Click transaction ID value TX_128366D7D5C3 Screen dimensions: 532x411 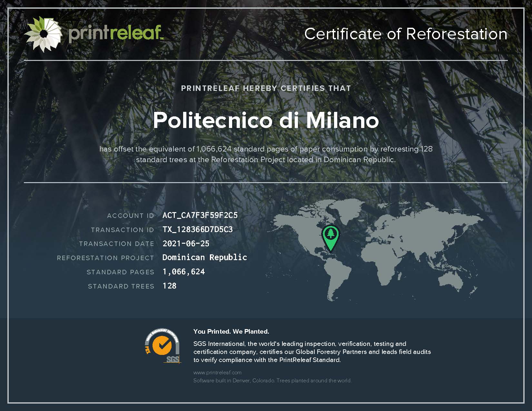pos(198,230)
